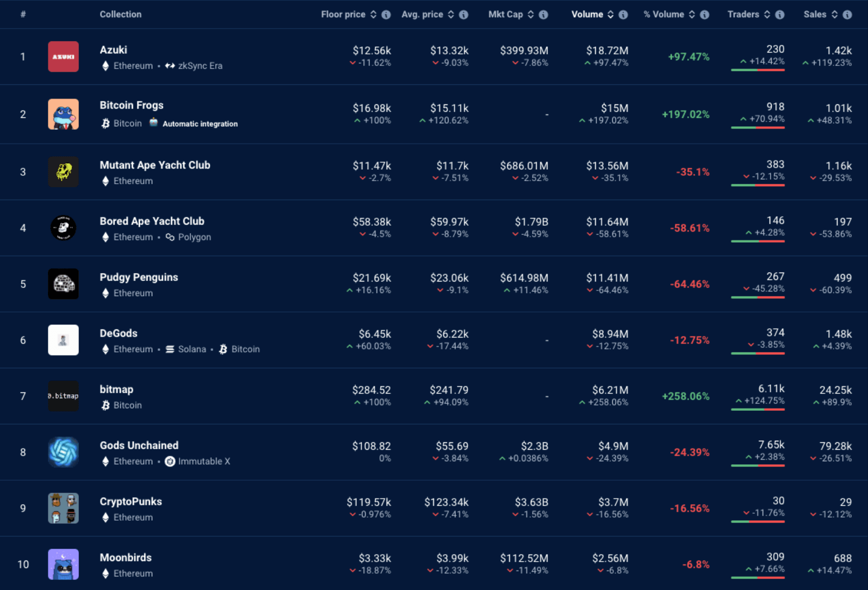Image resolution: width=868 pixels, height=590 pixels.
Task: Click the Bitcoin Frogs collection avatar
Action: 63,114
